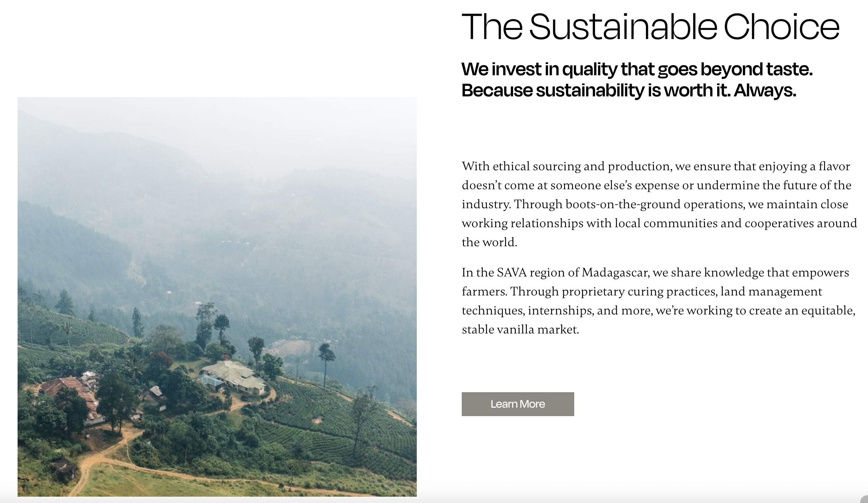Click the words "stable vanilla market"

click(520, 330)
